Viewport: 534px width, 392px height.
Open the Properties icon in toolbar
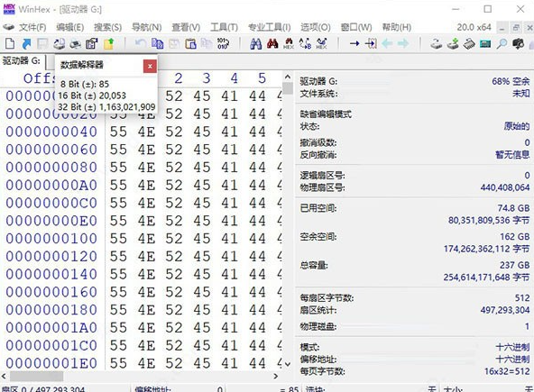coord(92,43)
